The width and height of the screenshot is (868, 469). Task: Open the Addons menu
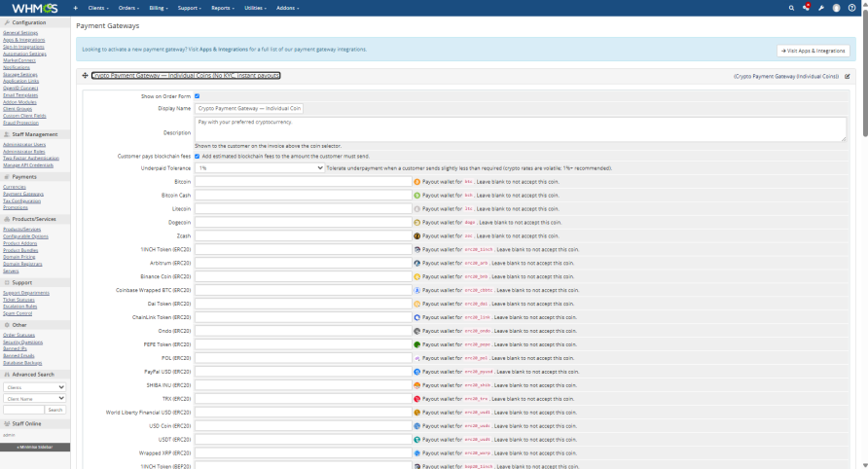pos(287,9)
